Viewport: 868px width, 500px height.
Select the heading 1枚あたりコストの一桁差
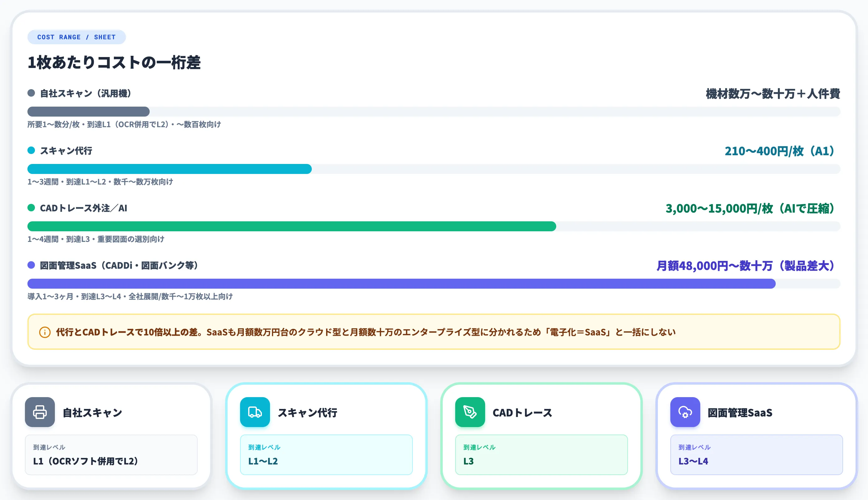pyautogui.click(x=114, y=62)
